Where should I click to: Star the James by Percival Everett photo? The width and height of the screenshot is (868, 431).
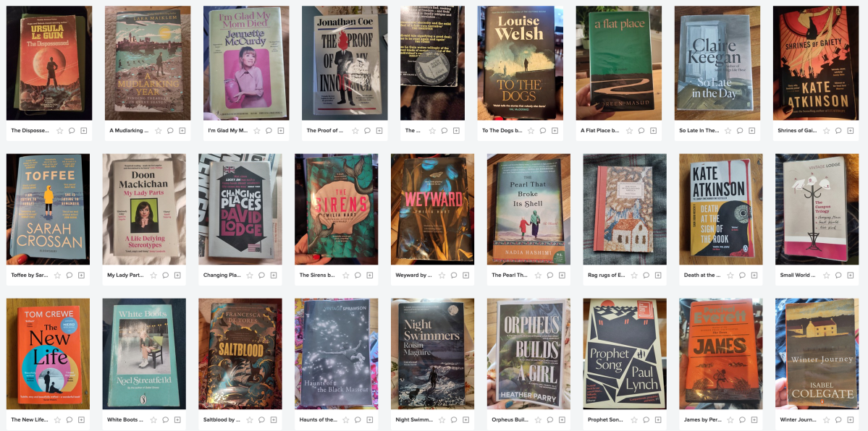click(x=730, y=419)
